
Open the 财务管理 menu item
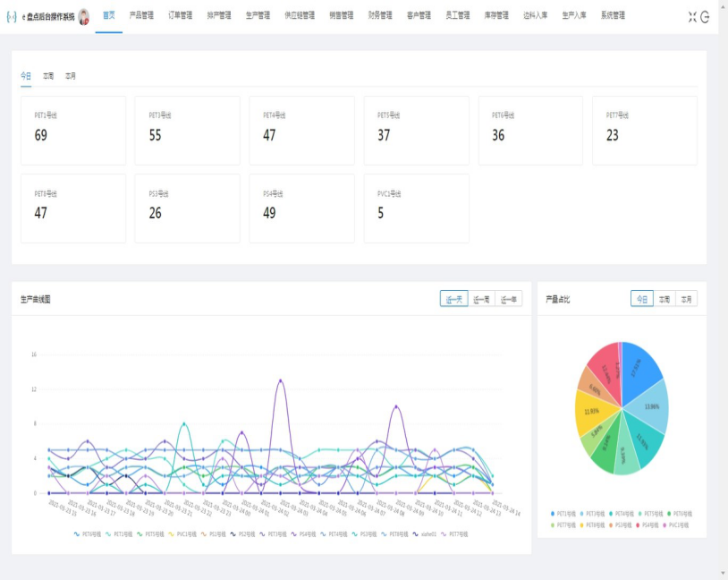[x=380, y=16]
